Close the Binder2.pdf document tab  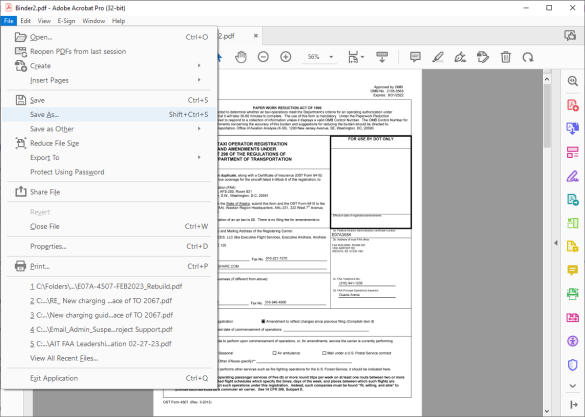coord(256,36)
